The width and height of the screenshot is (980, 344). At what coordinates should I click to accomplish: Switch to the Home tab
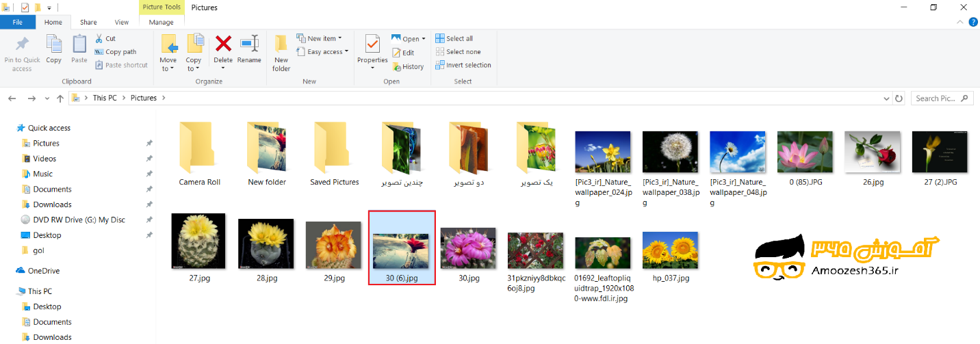point(53,23)
